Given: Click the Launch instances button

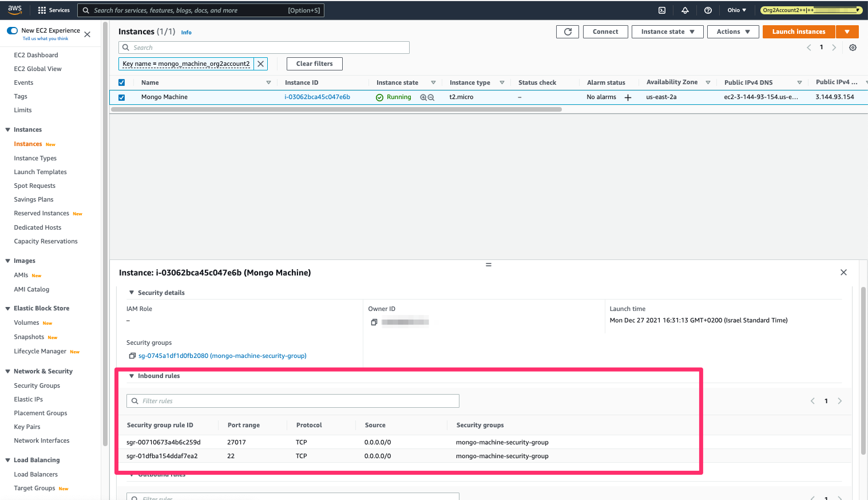Looking at the screenshot, I should 799,32.
